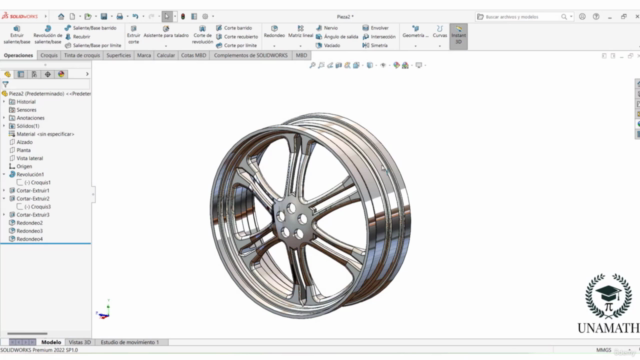Expand the Anotaciones tree node
Screen dimensions: 640x360
pos(4,118)
